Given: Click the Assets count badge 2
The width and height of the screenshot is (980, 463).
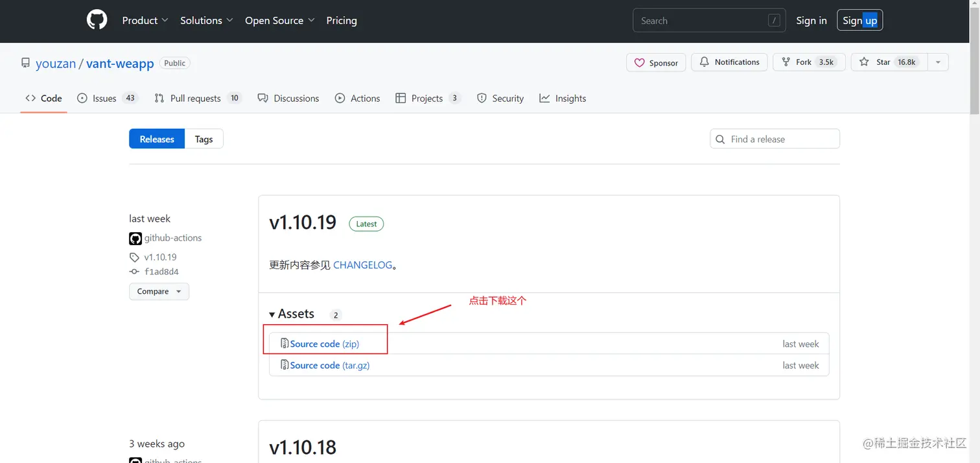Looking at the screenshot, I should click(335, 315).
